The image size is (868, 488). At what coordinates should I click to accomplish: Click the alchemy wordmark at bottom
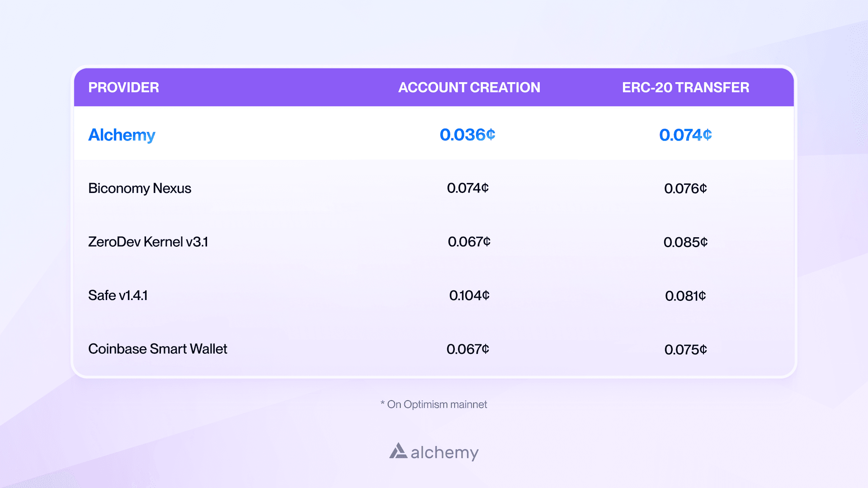444,452
